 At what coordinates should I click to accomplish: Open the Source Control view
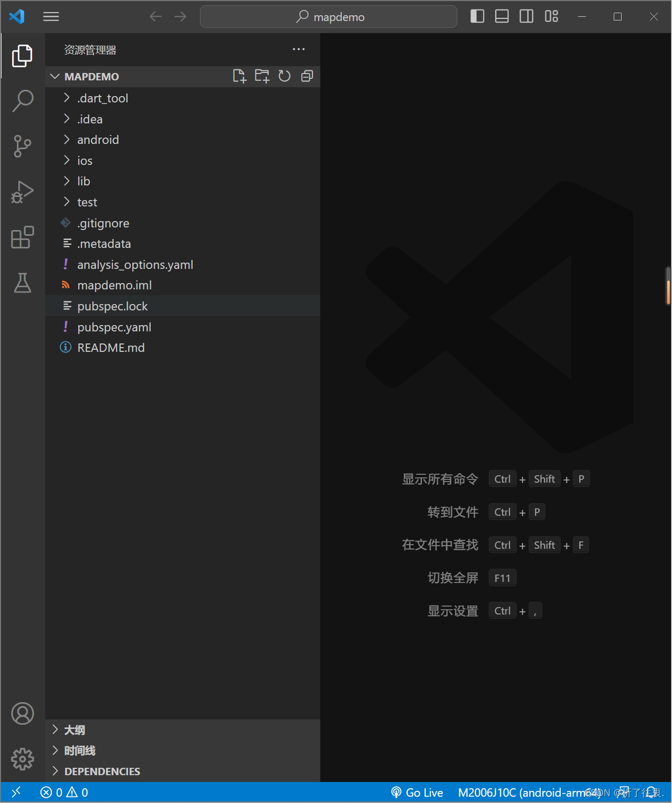pos(22,146)
